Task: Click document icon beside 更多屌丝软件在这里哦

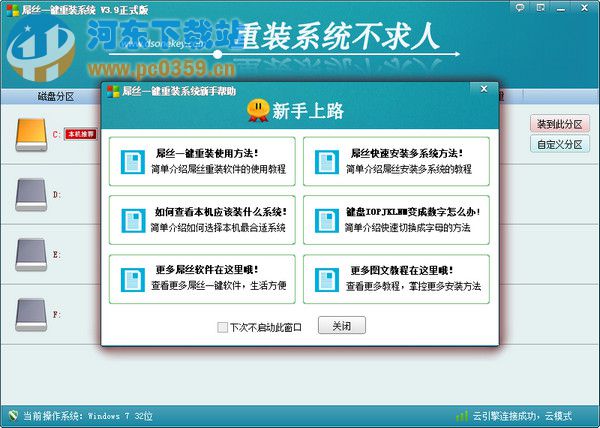Action: coord(133,280)
